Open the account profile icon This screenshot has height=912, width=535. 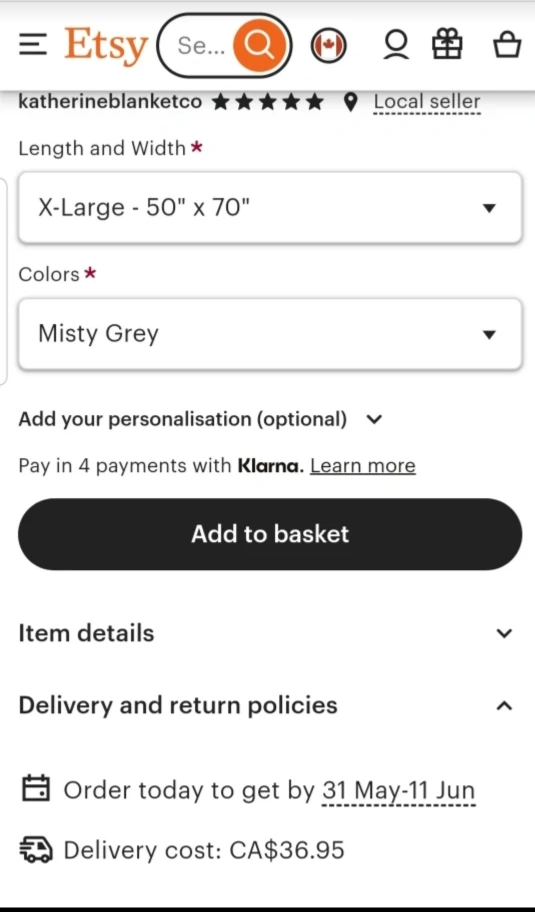point(396,45)
